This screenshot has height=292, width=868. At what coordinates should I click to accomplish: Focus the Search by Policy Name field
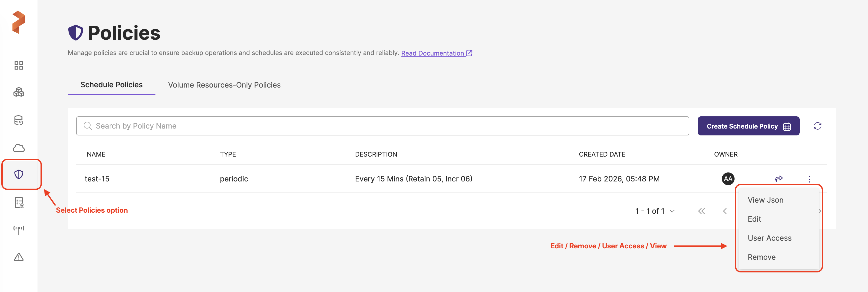click(382, 126)
